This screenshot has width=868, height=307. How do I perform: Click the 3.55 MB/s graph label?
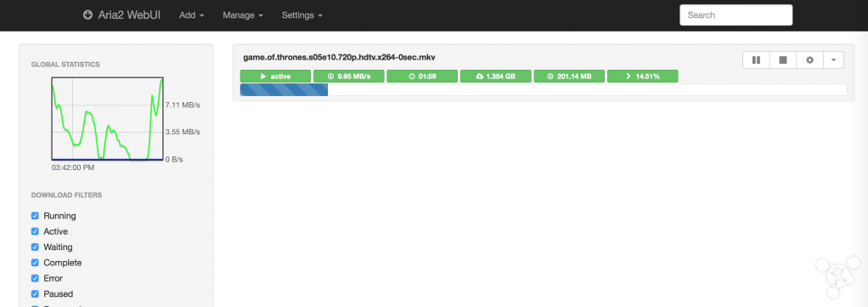[183, 132]
